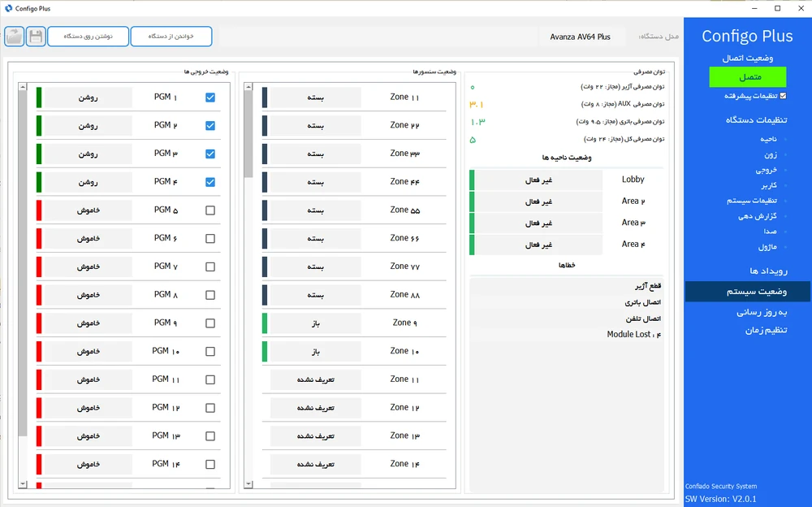This screenshot has width=812, height=507.
Task: Click the Area 2 'غیر فعال' status
Action: click(x=538, y=201)
